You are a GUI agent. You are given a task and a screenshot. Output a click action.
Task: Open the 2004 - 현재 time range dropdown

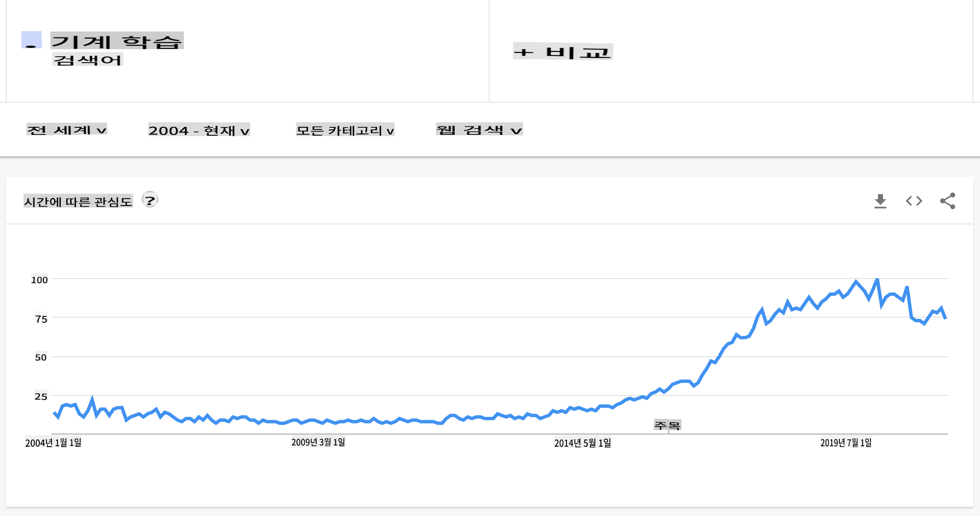[x=199, y=130]
